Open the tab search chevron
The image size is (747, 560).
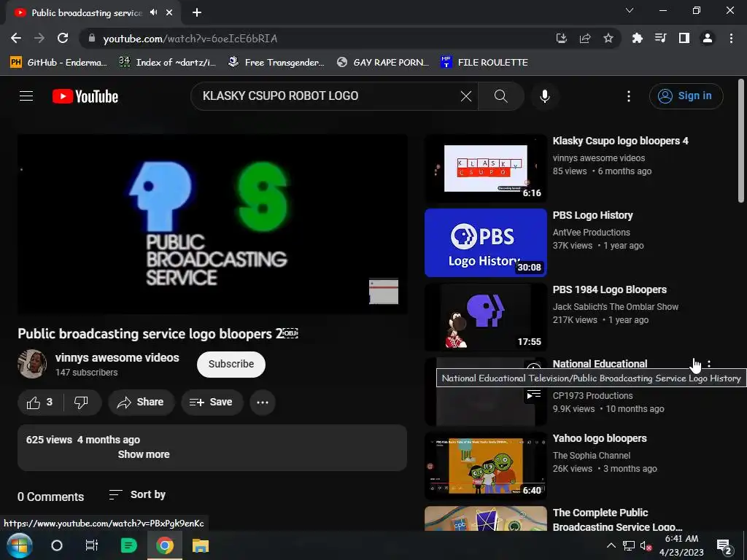tap(630, 10)
